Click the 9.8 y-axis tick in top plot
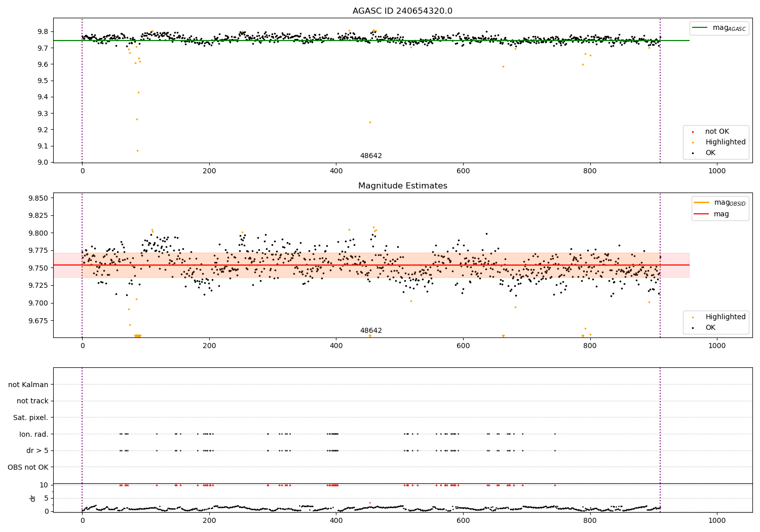The width and height of the screenshot is (760, 532). coord(43,31)
